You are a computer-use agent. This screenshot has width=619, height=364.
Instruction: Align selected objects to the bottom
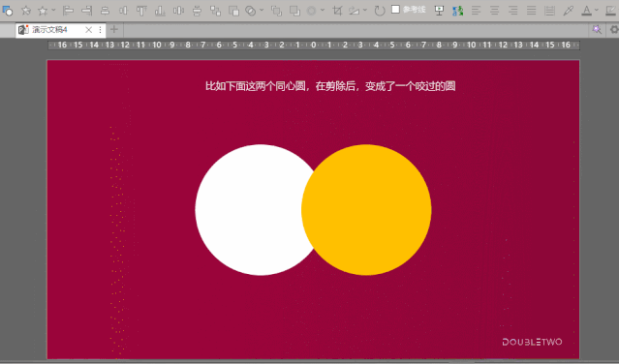(160, 11)
